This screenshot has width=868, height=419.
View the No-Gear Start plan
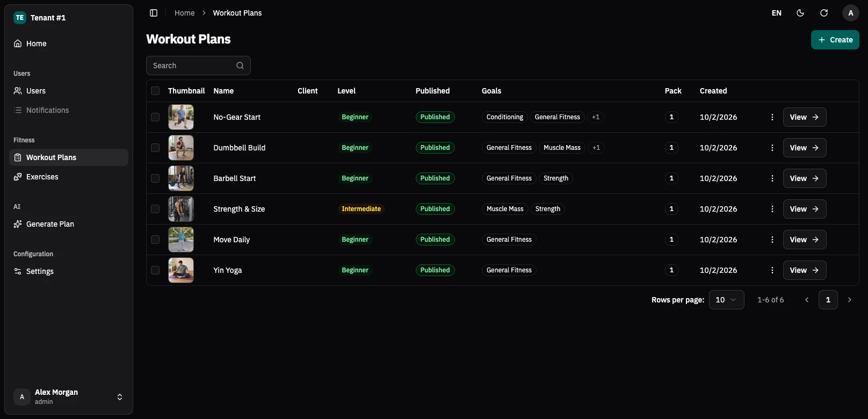tap(805, 117)
